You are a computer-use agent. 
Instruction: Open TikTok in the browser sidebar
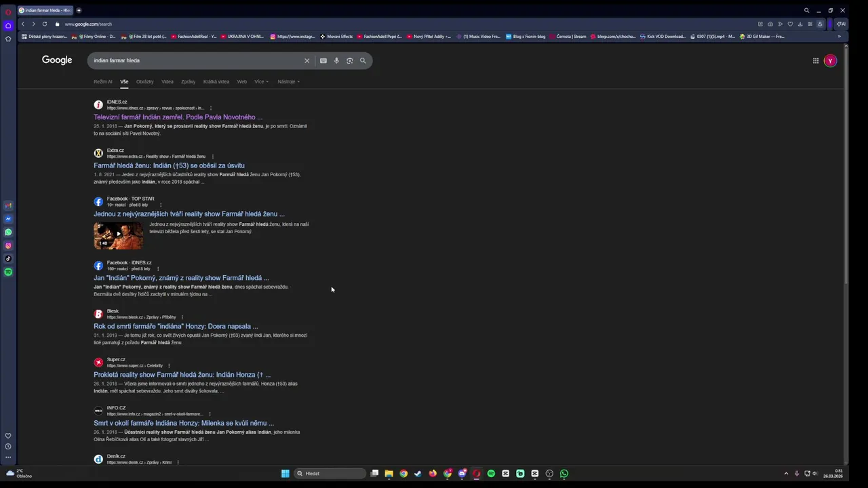point(8,258)
